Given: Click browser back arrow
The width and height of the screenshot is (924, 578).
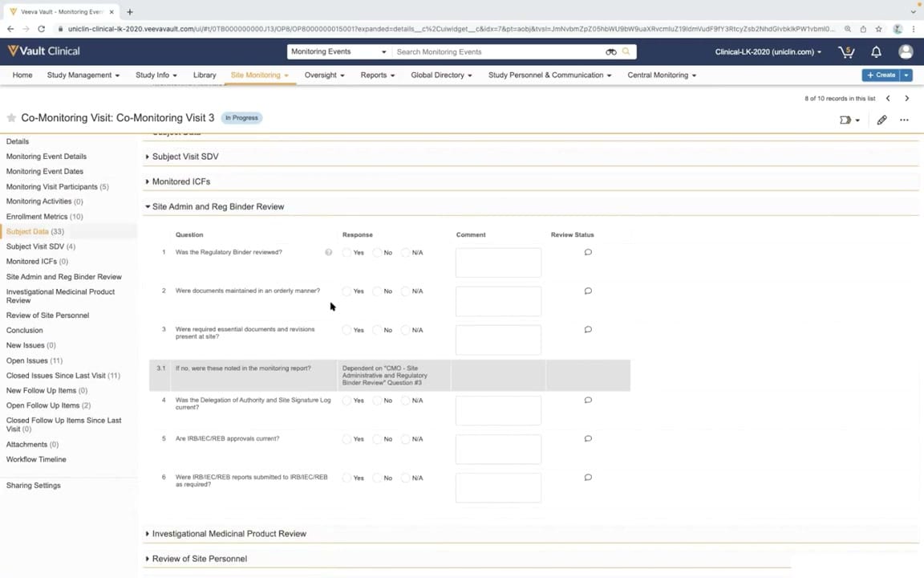Looking at the screenshot, I should pyautogui.click(x=10, y=28).
